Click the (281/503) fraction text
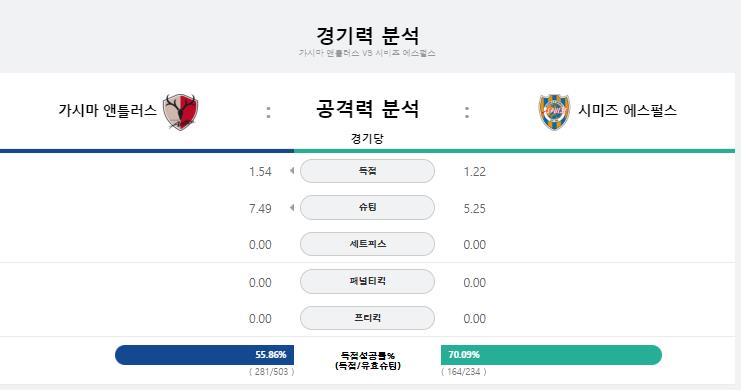741x390 pixels. click(272, 372)
